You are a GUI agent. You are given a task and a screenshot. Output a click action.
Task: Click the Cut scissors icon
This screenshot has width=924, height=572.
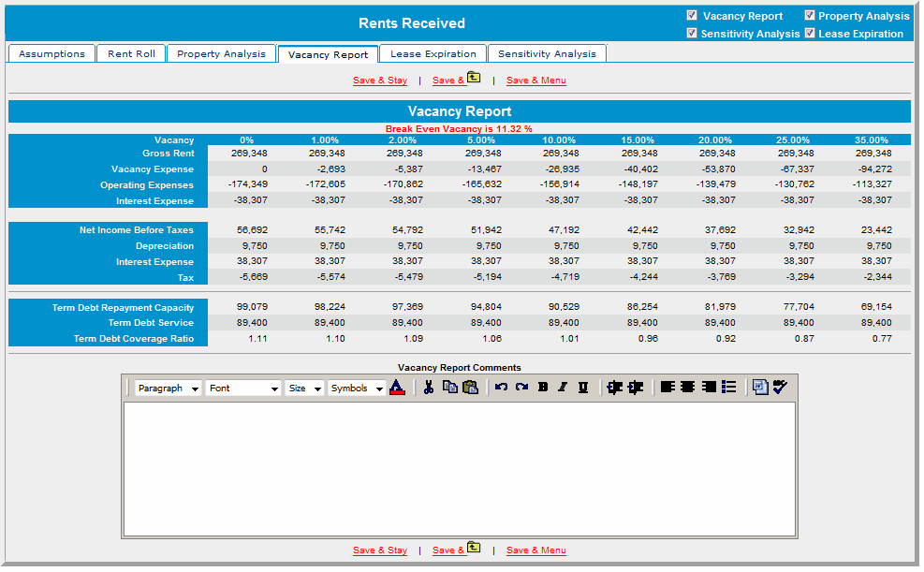click(428, 388)
